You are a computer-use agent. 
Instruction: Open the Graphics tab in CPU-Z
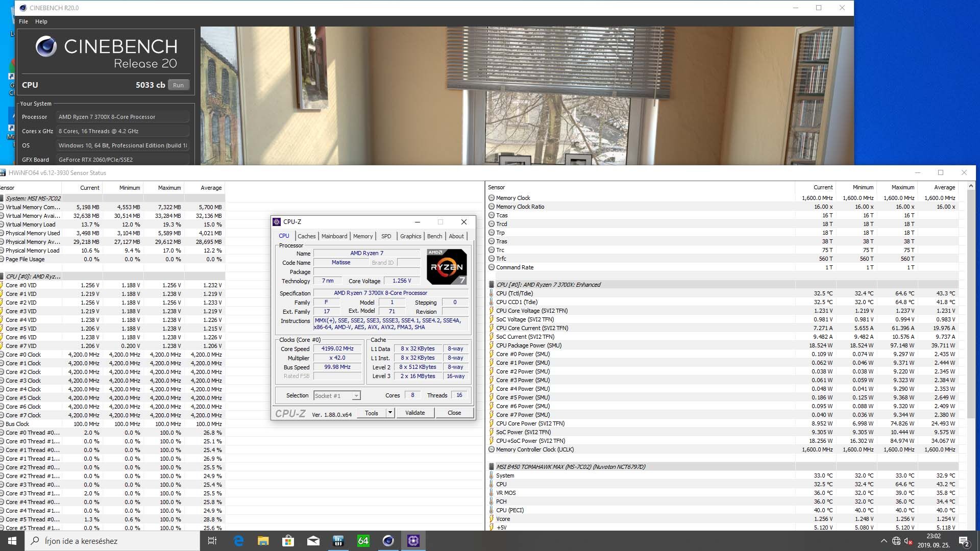tap(410, 236)
